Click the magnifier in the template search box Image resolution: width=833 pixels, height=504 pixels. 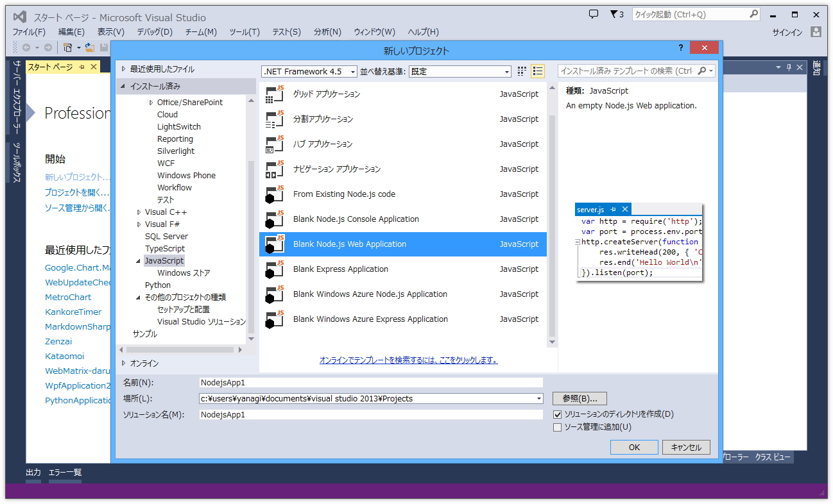[x=702, y=71]
